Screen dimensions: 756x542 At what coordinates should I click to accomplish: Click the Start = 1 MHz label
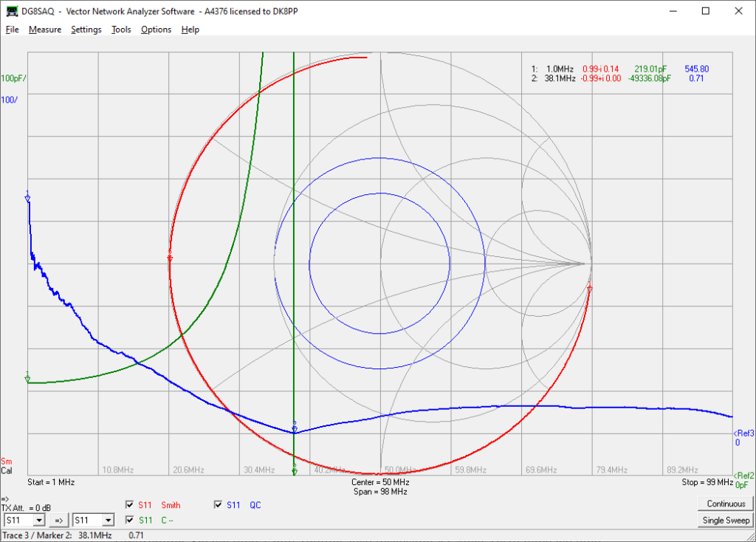click(x=51, y=482)
